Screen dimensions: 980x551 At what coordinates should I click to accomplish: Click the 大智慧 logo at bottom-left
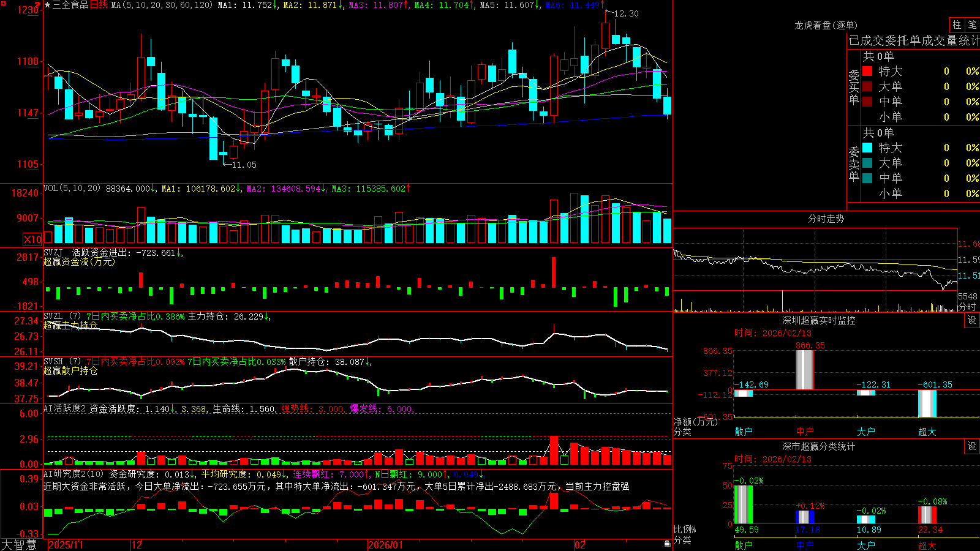pyautogui.click(x=19, y=545)
